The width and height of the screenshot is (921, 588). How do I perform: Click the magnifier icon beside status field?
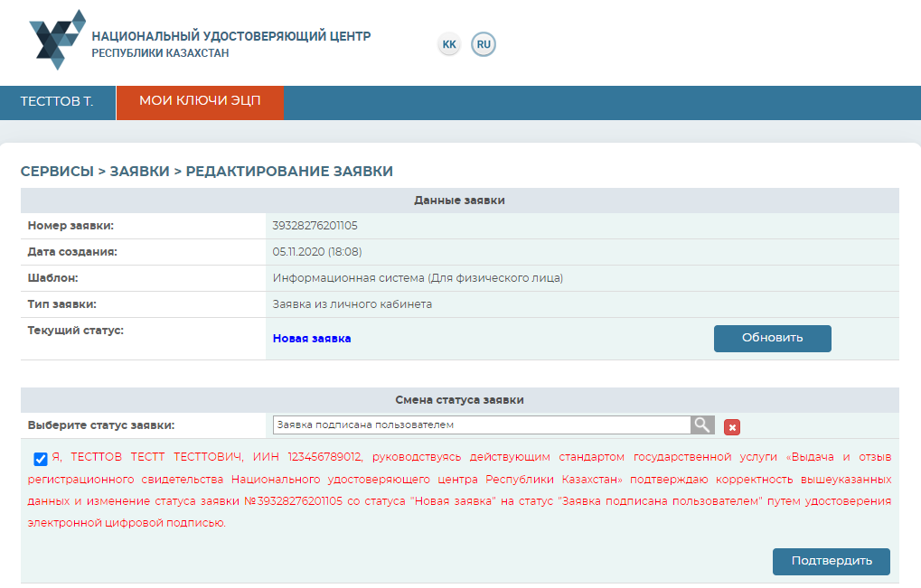pyautogui.click(x=702, y=425)
